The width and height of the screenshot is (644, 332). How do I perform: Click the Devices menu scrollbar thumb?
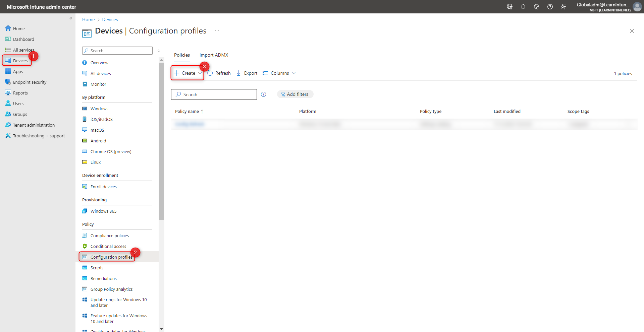162,141
